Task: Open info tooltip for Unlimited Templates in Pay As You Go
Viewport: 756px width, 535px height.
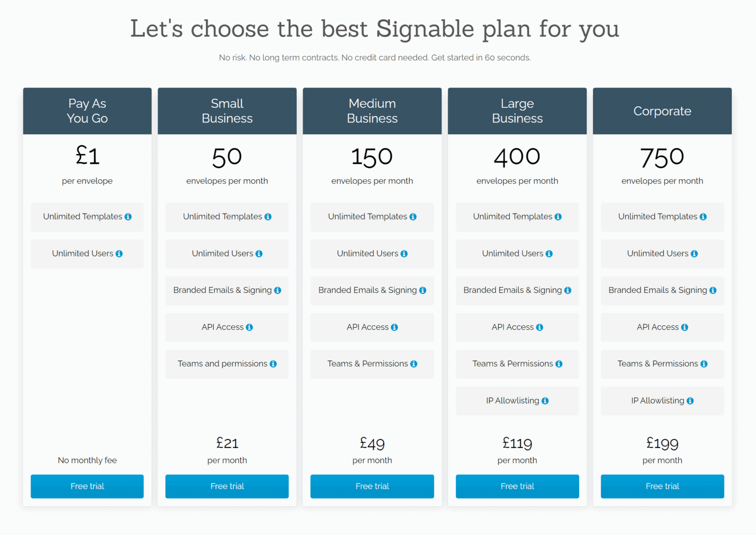Action: (x=128, y=217)
